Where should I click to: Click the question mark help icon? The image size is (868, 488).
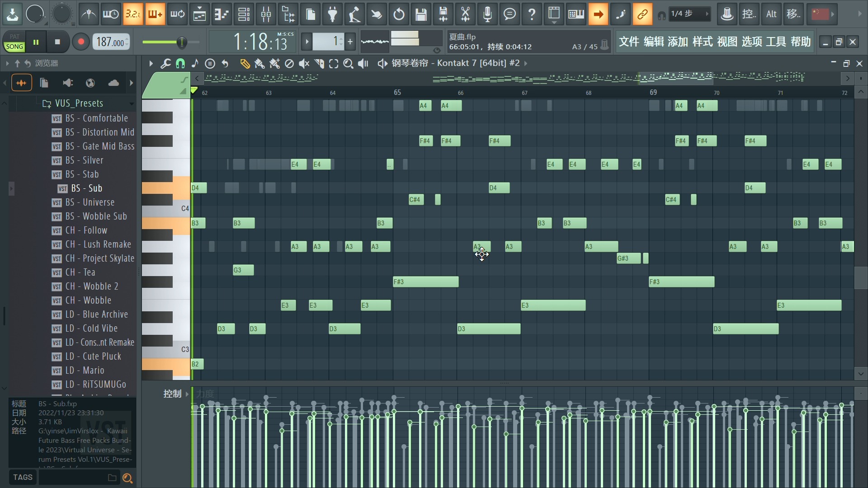pos(532,14)
